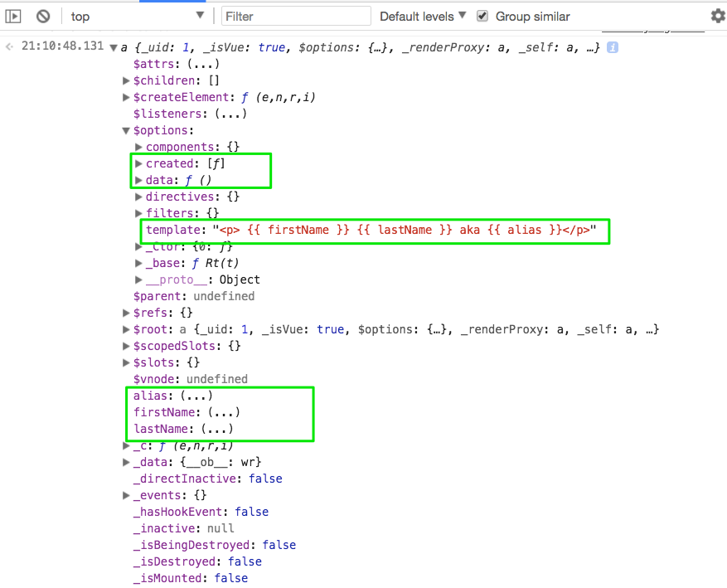Expand the __proto__ Object entry
The height and width of the screenshot is (588, 727).
[138, 279]
